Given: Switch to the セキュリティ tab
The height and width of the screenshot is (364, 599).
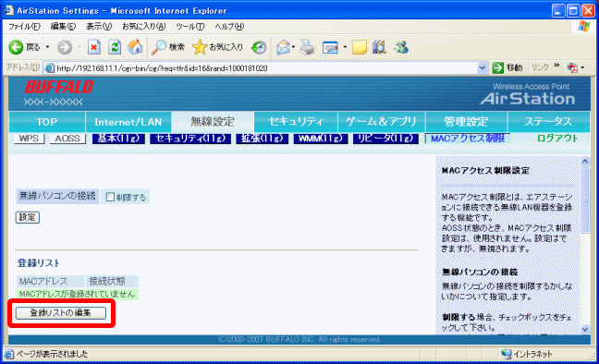Looking at the screenshot, I should tap(296, 122).
